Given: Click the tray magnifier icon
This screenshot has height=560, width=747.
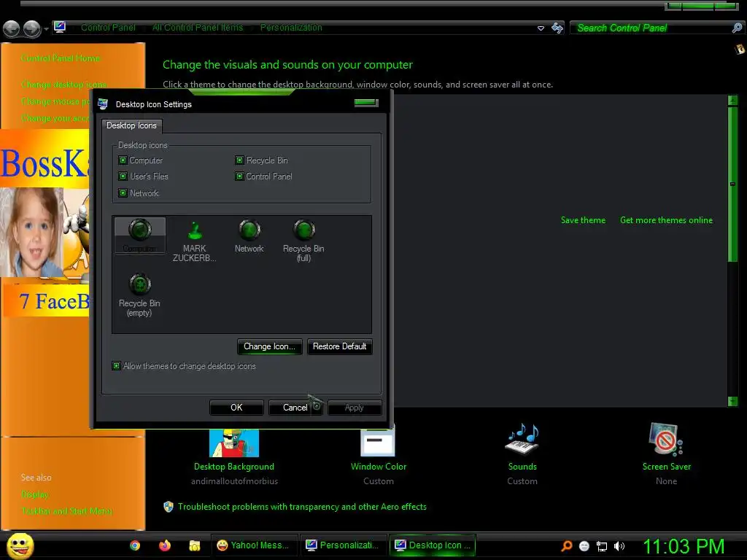Looking at the screenshot, I should [x=566, y=545].
